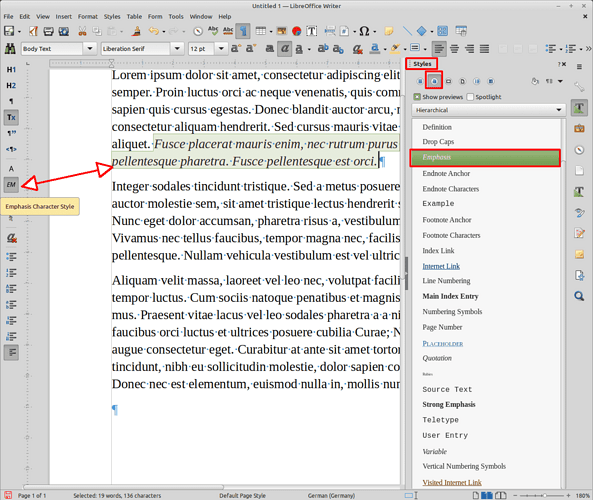Toggle formatting marks pilcrow button

point(243,31)
